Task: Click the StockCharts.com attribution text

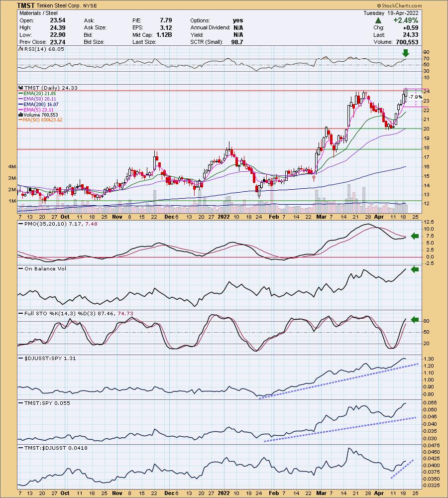Action: point(399,5)
